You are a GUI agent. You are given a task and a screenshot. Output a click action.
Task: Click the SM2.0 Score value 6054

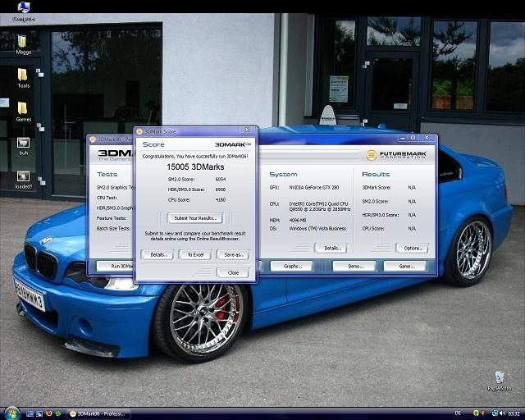[221, 180]
